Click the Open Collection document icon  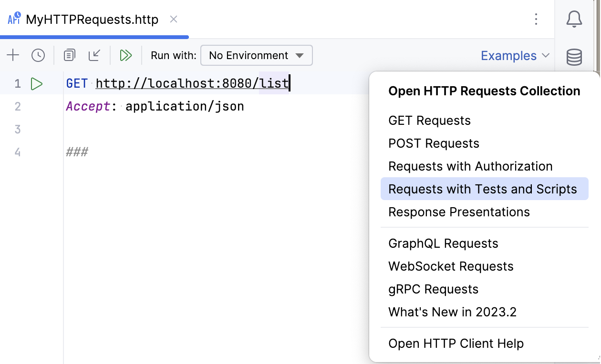70,55
